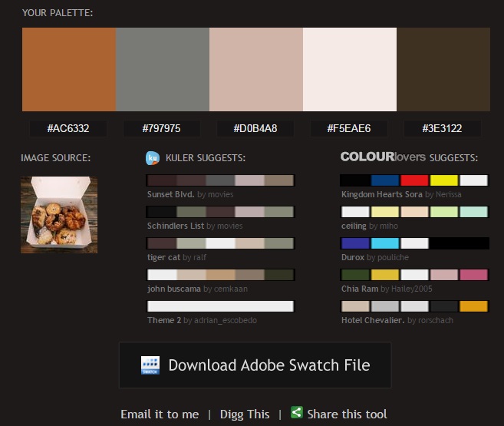Click the COLOURlovers logo

point(382,157)
